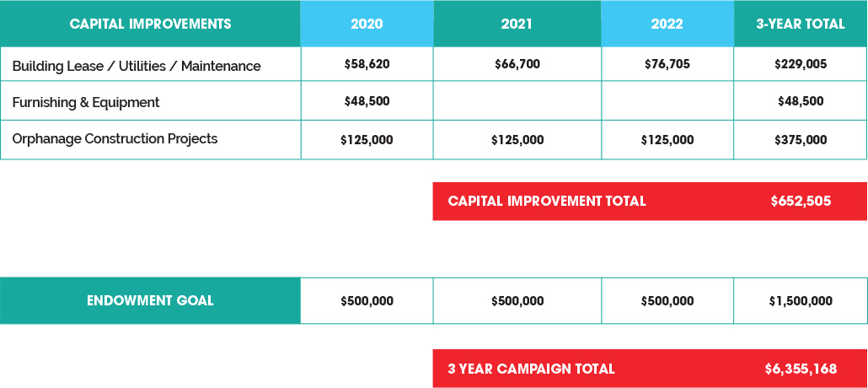
Task: Click the 3 Year Campaign Total banner
Action: 651,369
